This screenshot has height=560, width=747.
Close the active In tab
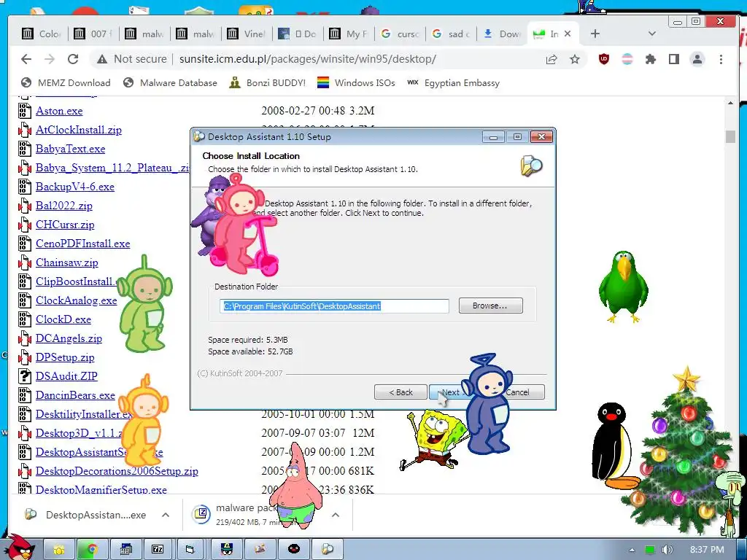(x=568, y=34)
